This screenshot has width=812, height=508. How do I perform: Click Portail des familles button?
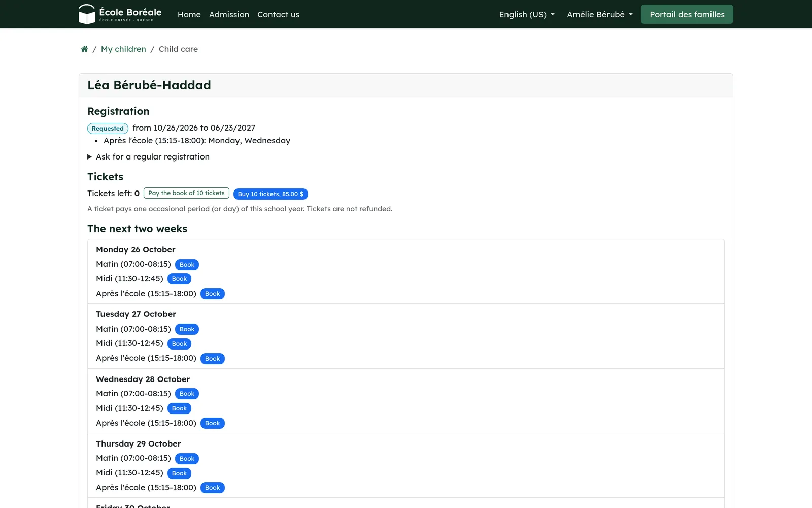tap(687, 14)
